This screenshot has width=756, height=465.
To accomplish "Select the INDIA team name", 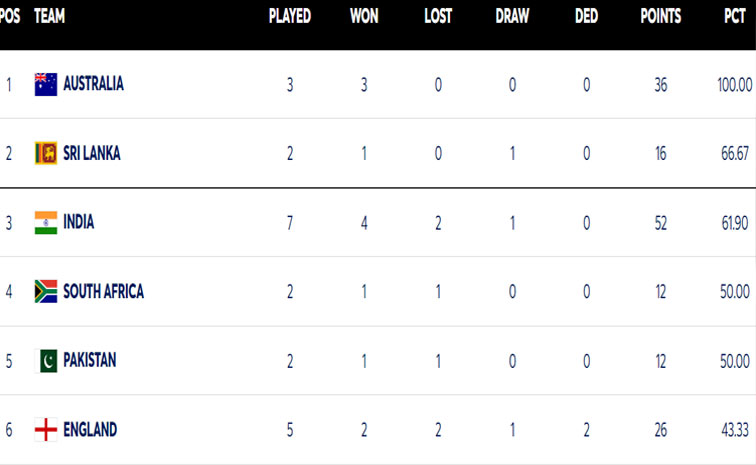I will pos(79,222).
